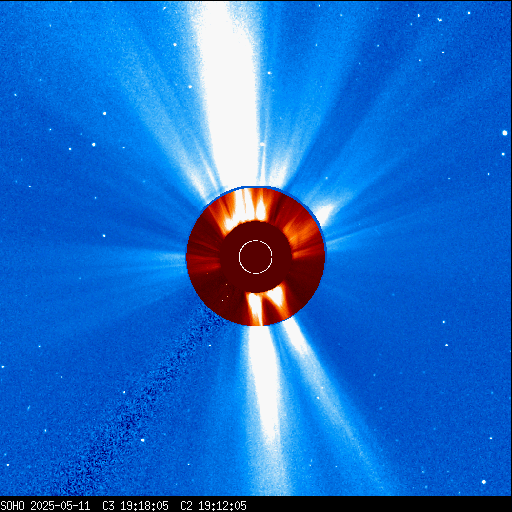Click the star in upper left area

[x=104, y=114]
